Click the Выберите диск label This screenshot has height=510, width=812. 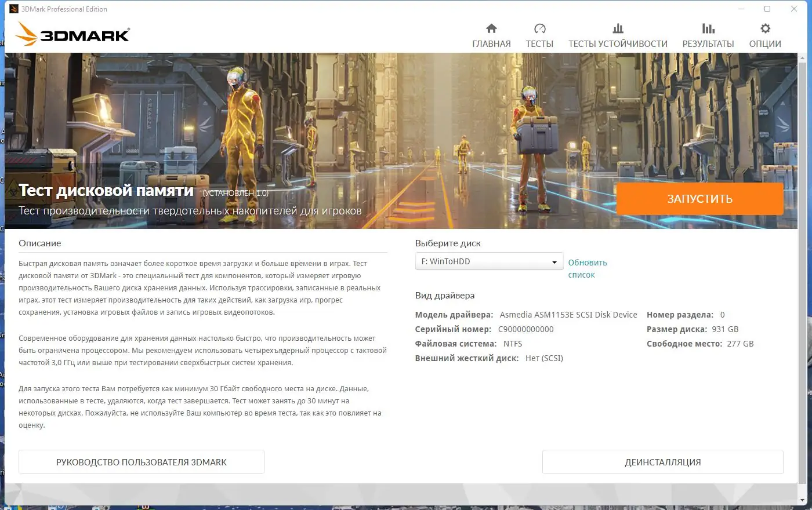tap(448, 243)
